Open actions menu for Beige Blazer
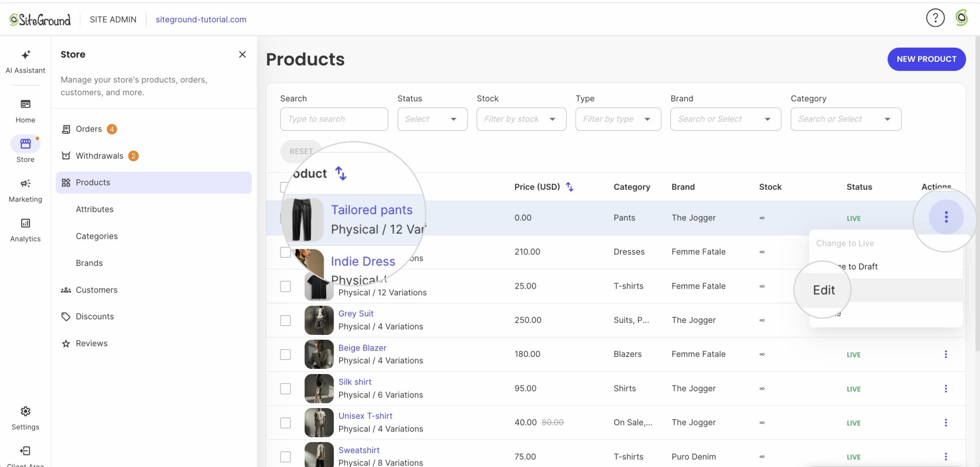Screen dimensions: 980x467 (945, 355)
